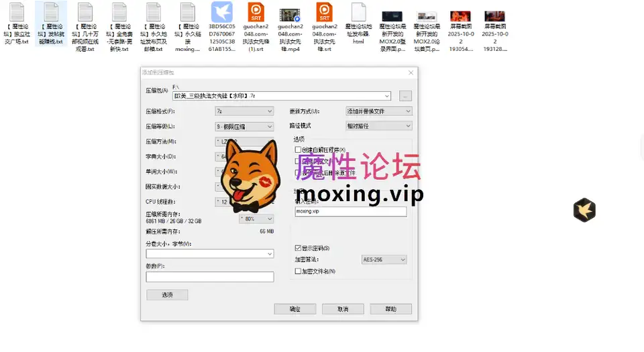Select the 永久链接 moxing file icon
644x352 pixels.
(x=188, y=12)
